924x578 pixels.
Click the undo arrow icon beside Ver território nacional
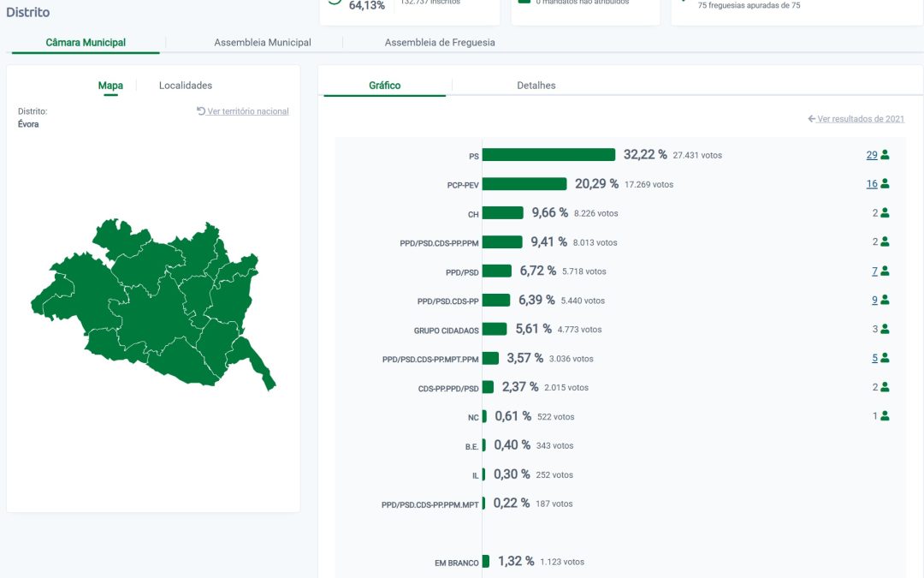201,111
